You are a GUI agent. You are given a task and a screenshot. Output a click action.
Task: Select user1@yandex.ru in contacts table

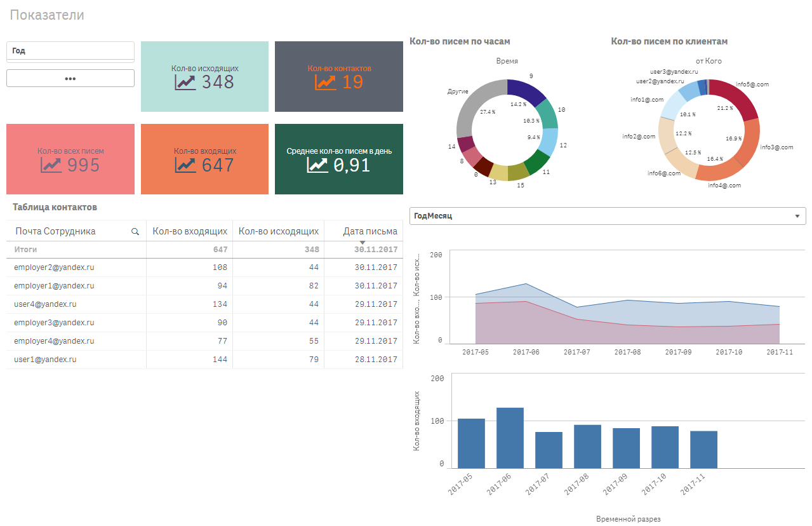45,360
